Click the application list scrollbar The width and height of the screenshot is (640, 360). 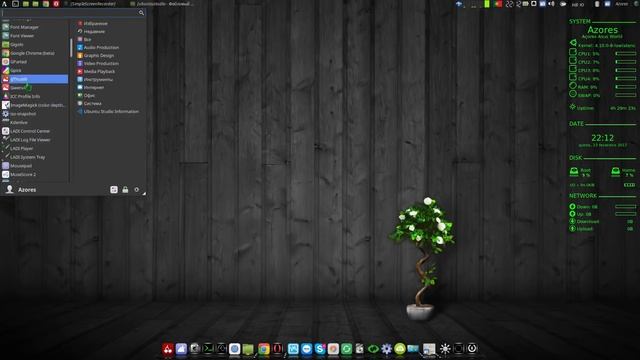click(x=71, y=48)
